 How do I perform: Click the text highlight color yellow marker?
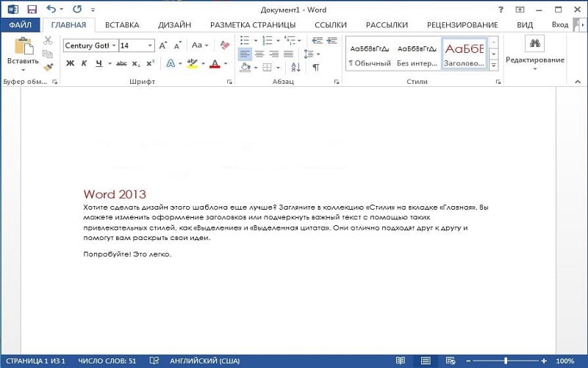193,63
